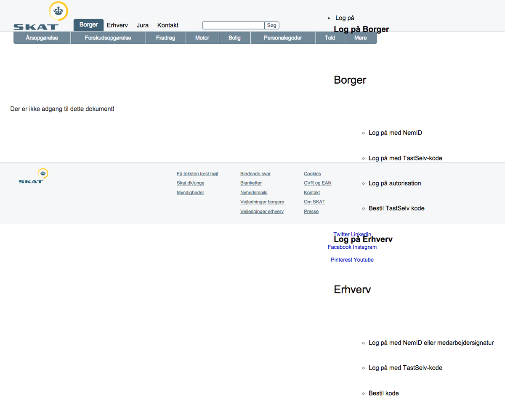Select Forskudsopgørelse in navigation bar

pyautogui.click(x=108, y=38)
